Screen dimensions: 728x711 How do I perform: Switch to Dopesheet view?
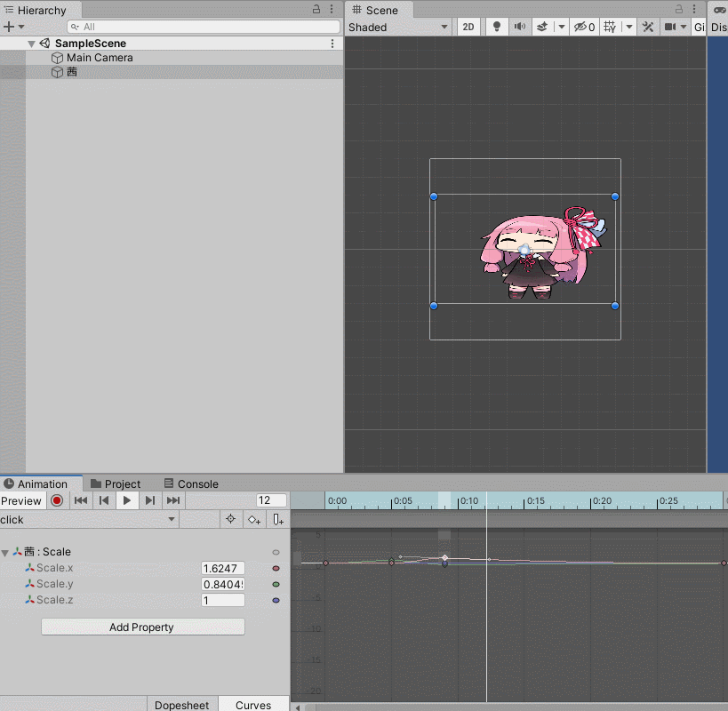click(x=182, y=705)
